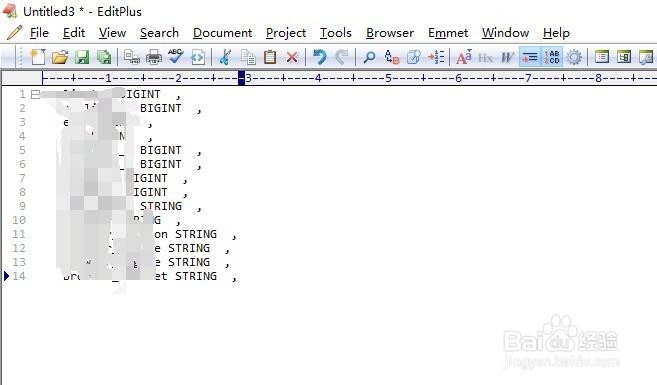Screen dimensions: 657x385
Task: Open Print Preview from toolbar
Action: pyautogui.click(x=132, y=57)
